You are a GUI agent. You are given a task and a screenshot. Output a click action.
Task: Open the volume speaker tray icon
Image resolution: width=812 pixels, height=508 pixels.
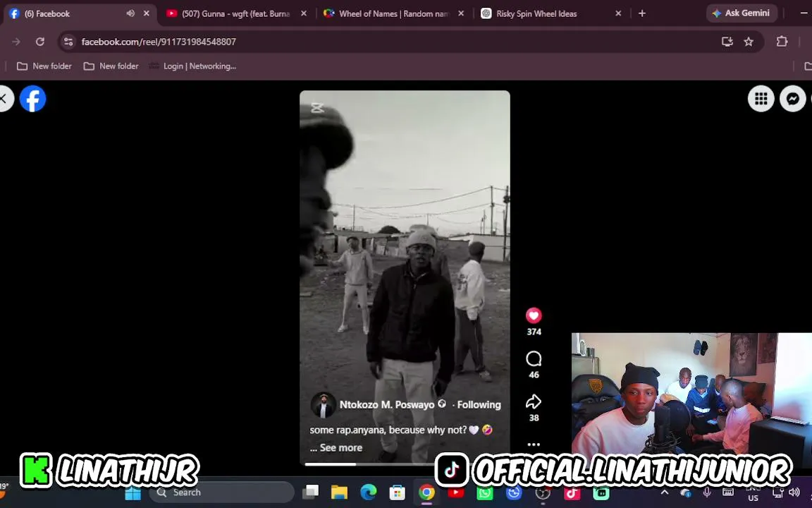click(794, 492)
